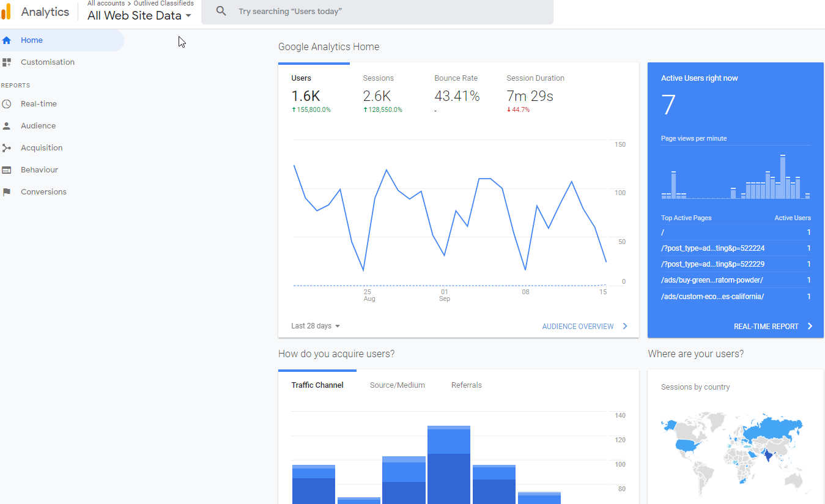Click the Conversions flag icon
The width and height of the screenshot is (825, 504).
tap(7, 192)
